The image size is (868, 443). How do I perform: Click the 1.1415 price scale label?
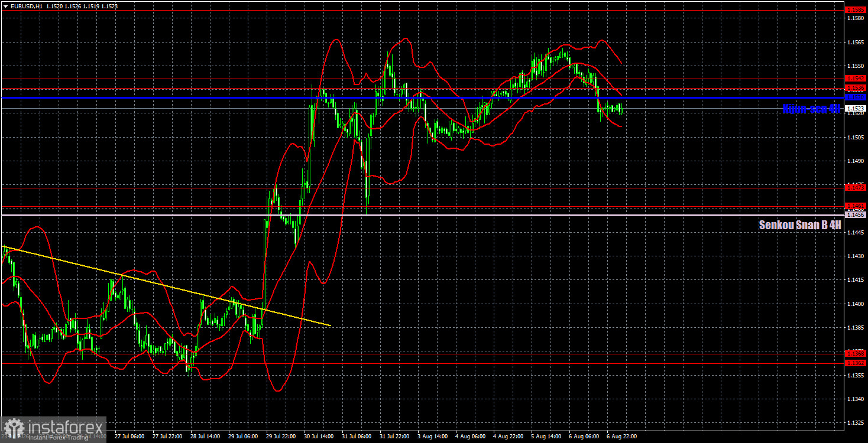point(856,279)
